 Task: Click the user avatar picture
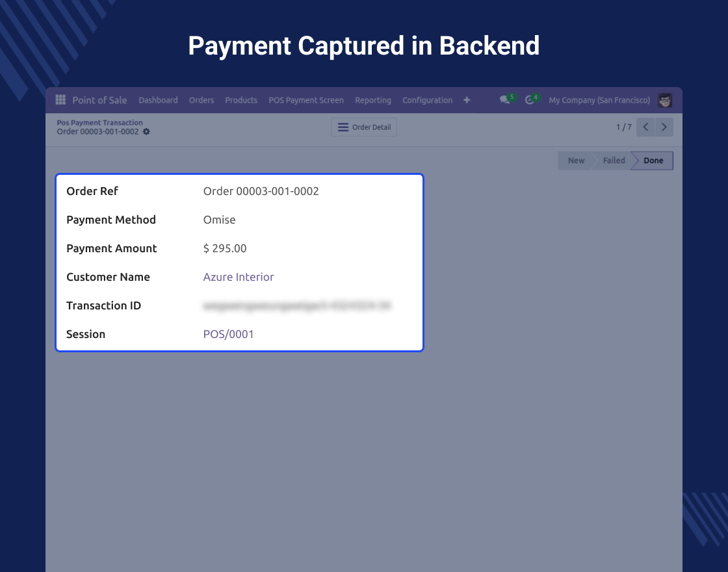(x=664, y=100)
